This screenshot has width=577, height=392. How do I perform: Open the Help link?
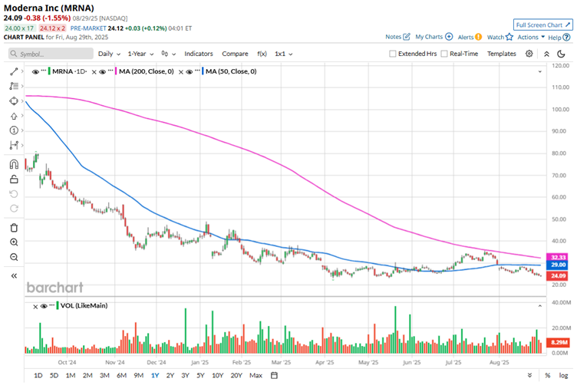pyautogui.click(x=559, y=37)
